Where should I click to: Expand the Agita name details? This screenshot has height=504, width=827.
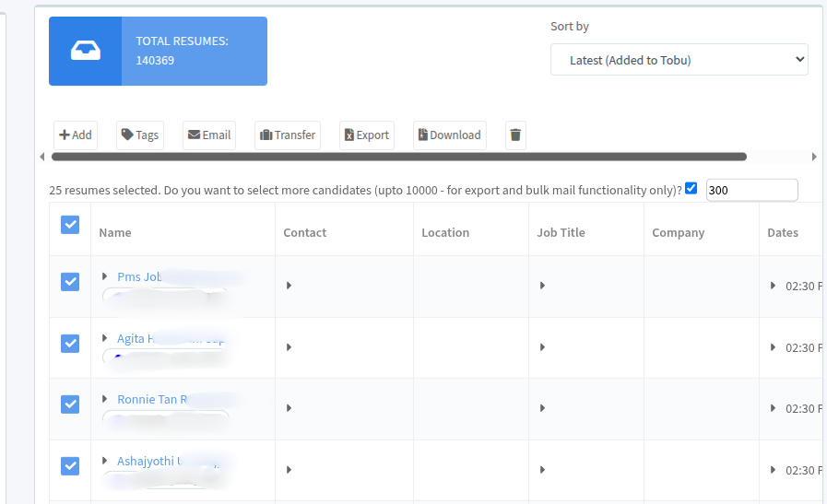(x=104, y=338)
